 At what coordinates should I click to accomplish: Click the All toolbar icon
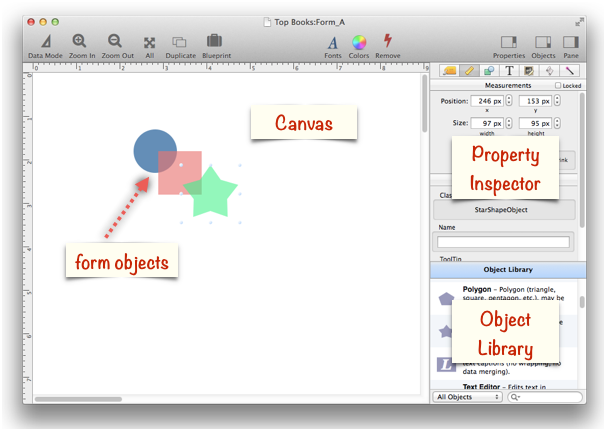click(x=150, y=43)
